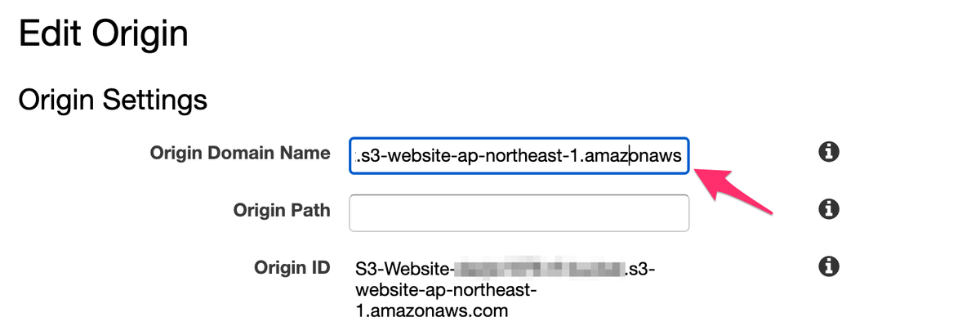Click .s3- text ending Origin ID first line
The width and height of the screenshot is (980, 335).
[639, 267]
